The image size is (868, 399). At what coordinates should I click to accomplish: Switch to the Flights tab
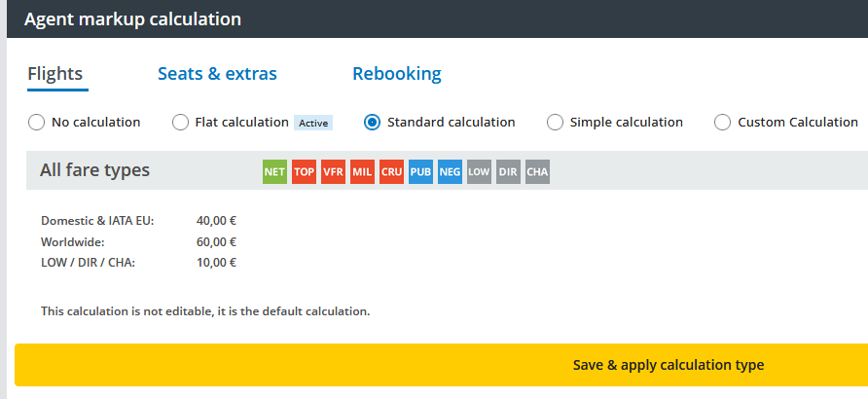[x=55, y=74]
